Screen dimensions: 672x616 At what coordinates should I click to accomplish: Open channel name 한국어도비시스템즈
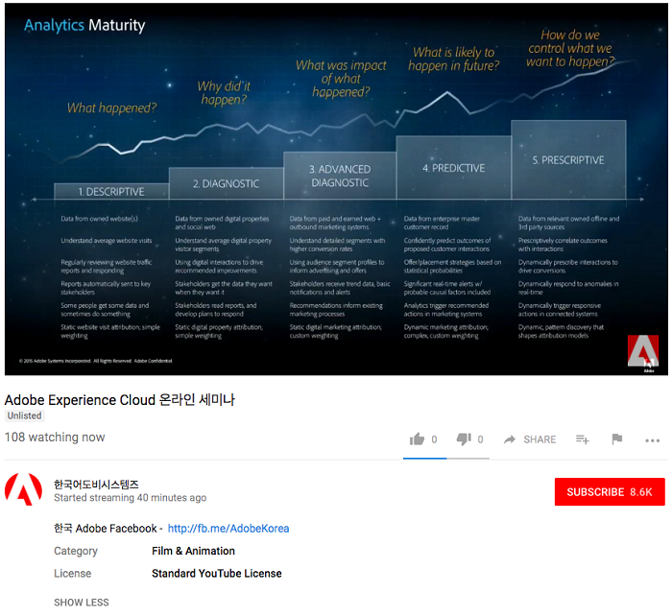point(96,485)
